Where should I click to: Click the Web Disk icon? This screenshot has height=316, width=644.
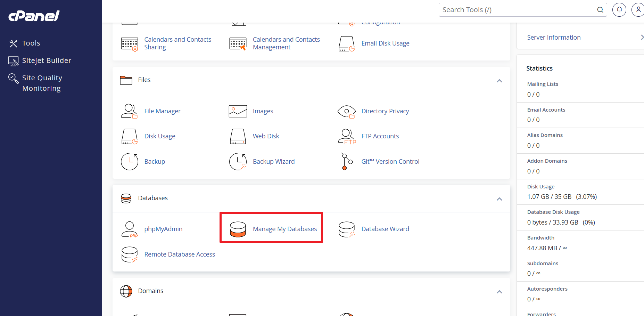[238, 137]
